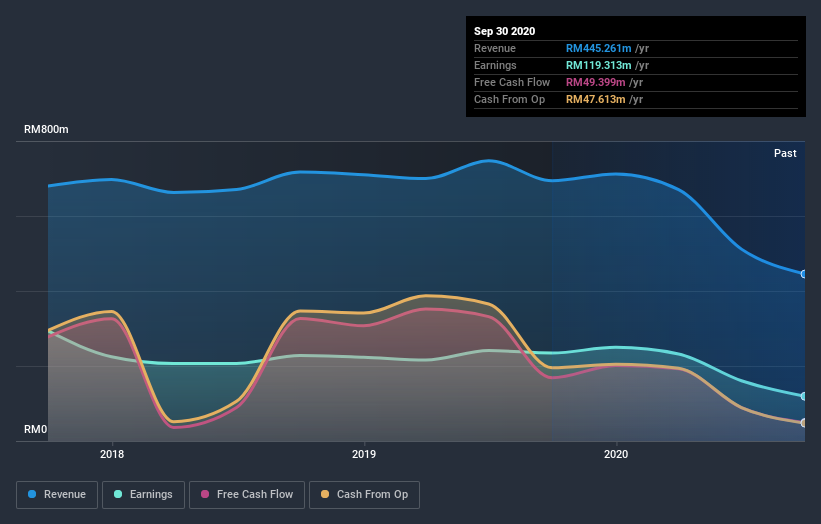Viewport: 821px width, 524px height.
Task: Click the RM800m y-axis label
Action: coord(46,129)
